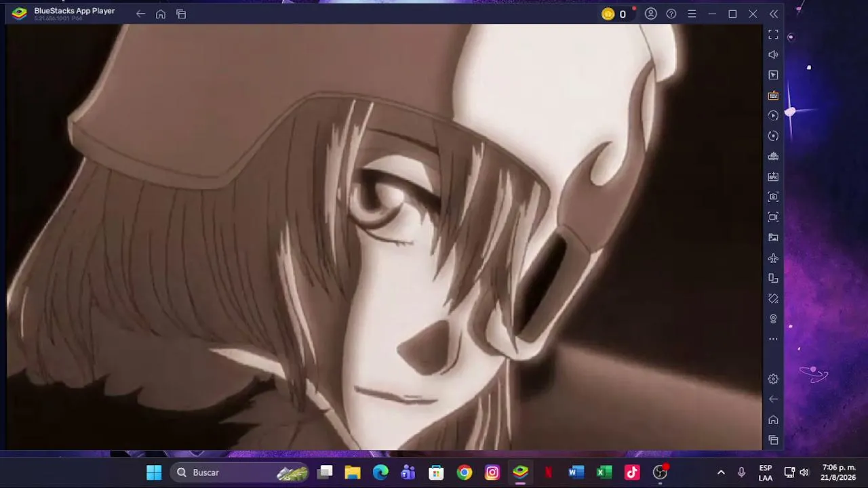
Task: Go to Android home from the sidebar
Action: point(773,420)
